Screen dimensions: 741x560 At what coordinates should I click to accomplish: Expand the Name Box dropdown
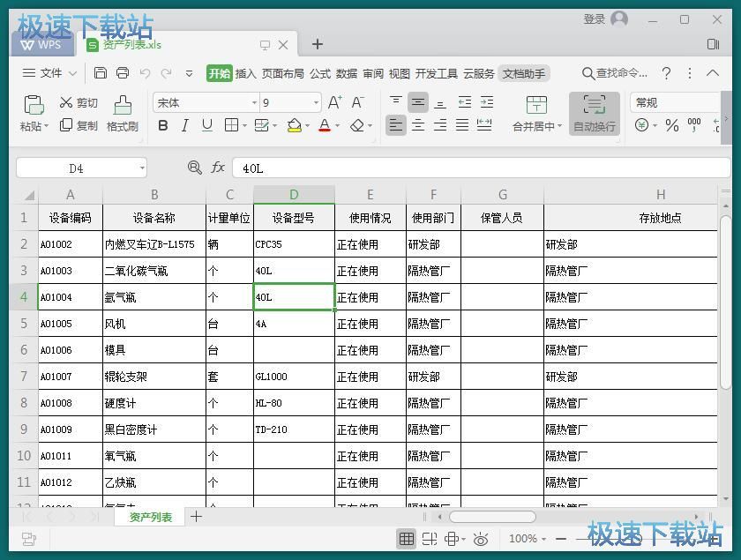(142, 168)
